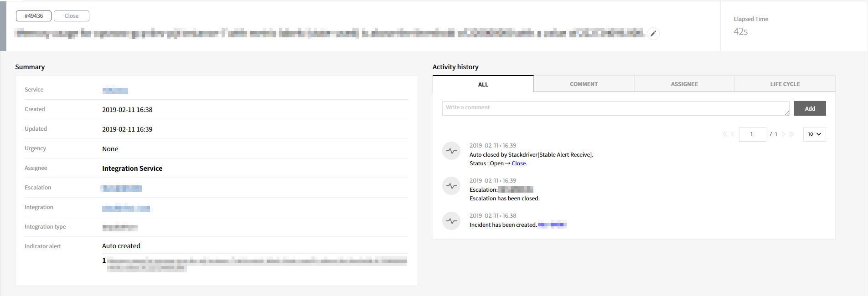Click the activity icon beside the Auto closed entry
868x296 pixels.
coord(451,151)
